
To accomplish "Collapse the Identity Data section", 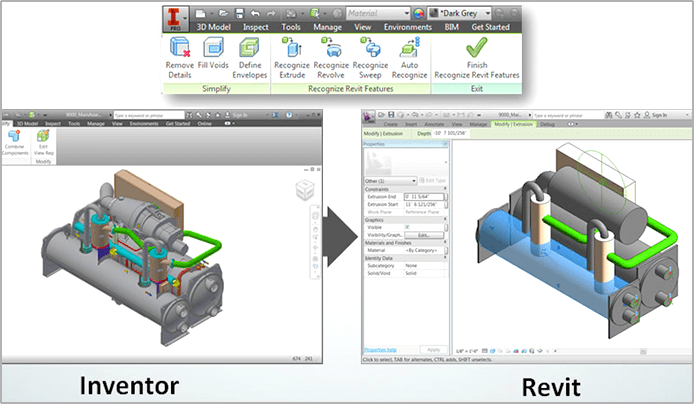I will pos(445,258).
